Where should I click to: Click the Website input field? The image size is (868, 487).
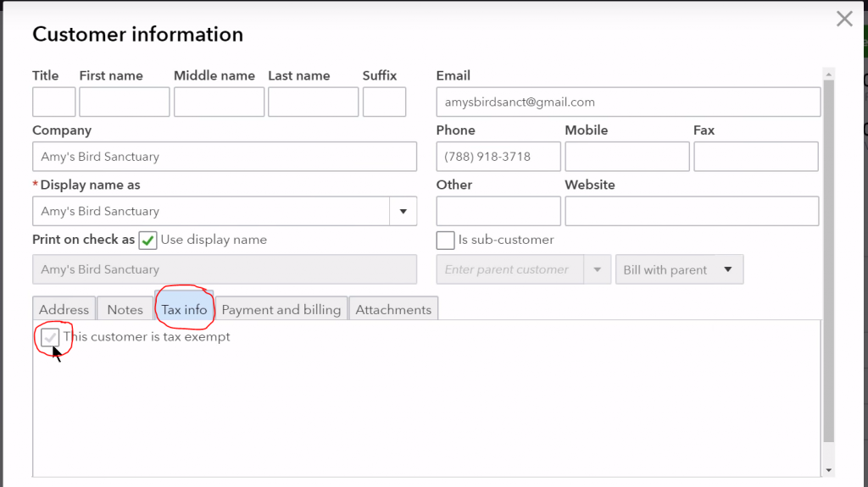tap(692, 212)
